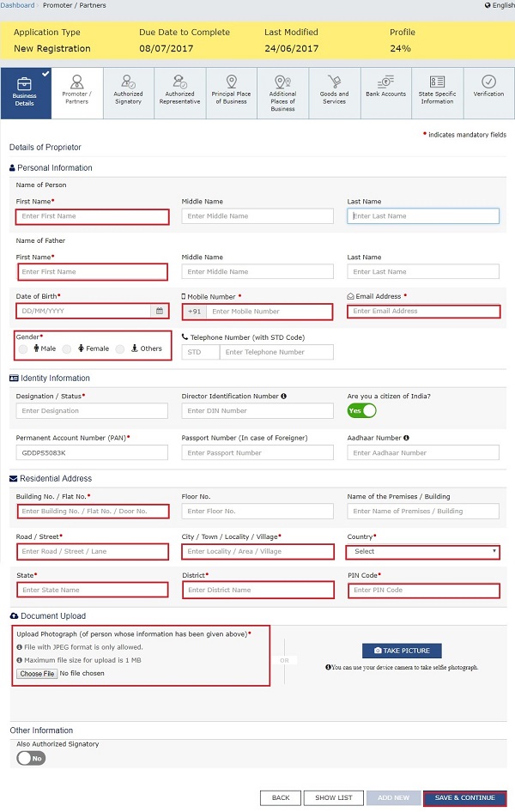The height and width of the screenshot is (812, 515).
Task: Open the Bank Accounts coins icon
Action: (x=385, y=82)
